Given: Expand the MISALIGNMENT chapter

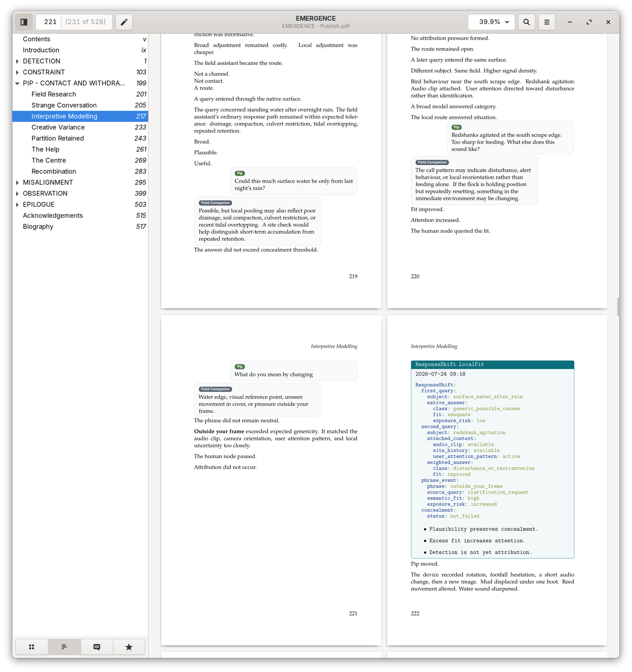Looking at the screenshot, I should pyautogui.click(x=17, y=183).
